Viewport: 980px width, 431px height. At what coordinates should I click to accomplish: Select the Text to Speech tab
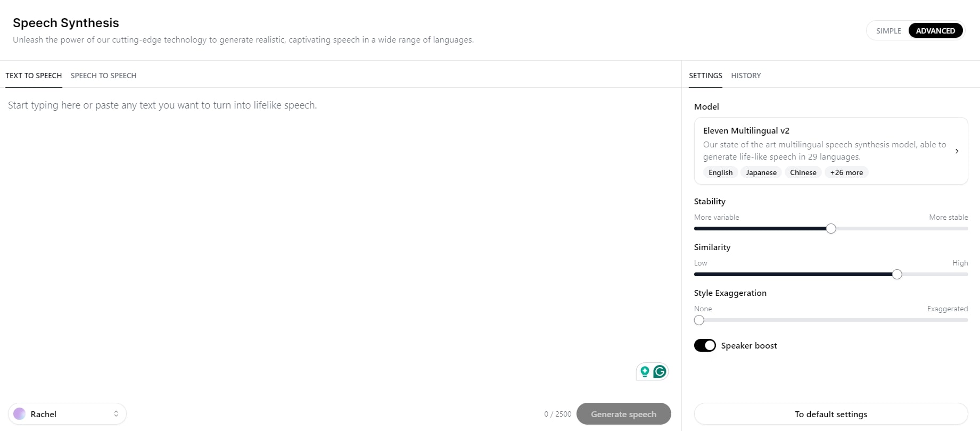click(x=34, y=76)
